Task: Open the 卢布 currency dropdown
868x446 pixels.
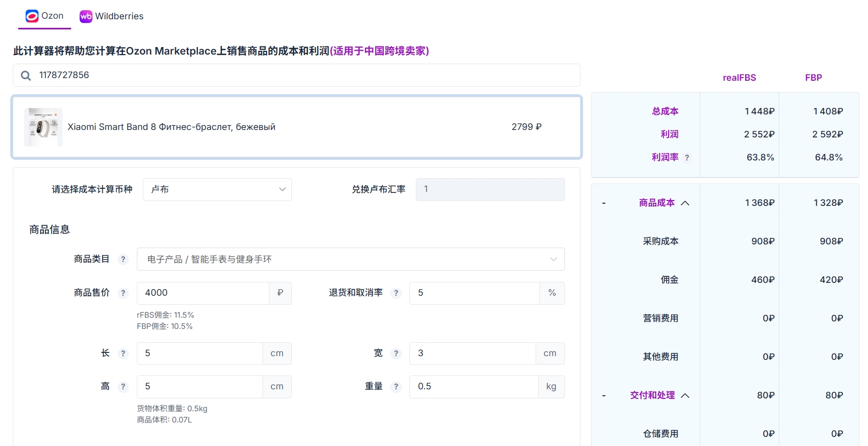Action: click(x=217, y=189)
